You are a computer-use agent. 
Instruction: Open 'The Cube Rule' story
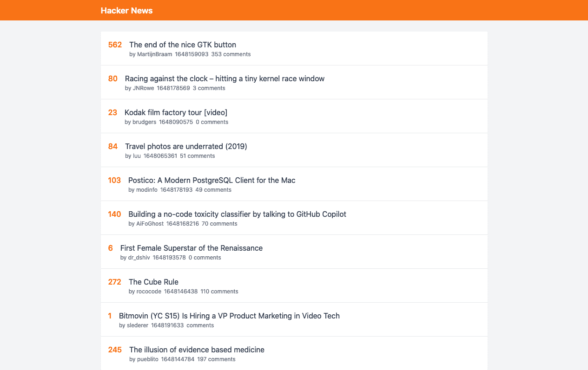(153, 282)
